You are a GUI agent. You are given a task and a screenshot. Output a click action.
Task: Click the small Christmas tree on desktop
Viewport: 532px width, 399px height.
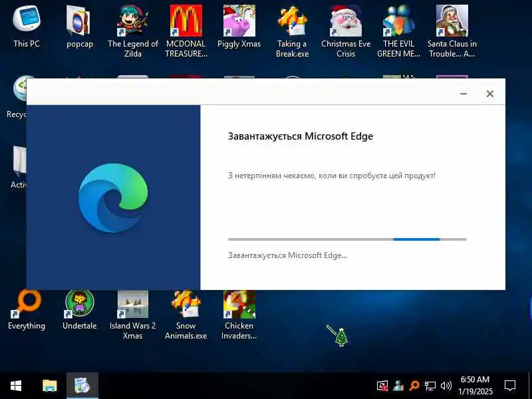(341, 336)
